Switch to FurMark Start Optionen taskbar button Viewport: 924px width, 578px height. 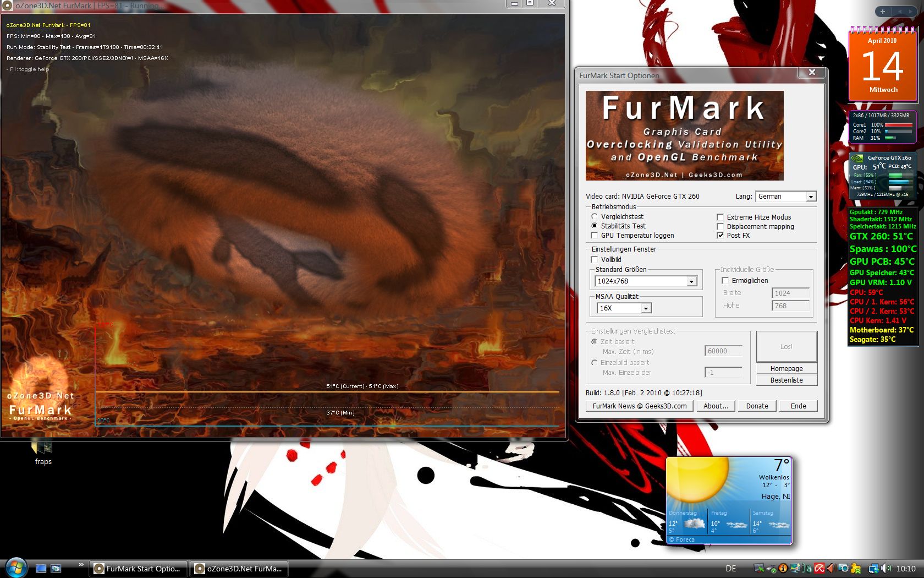138,569
